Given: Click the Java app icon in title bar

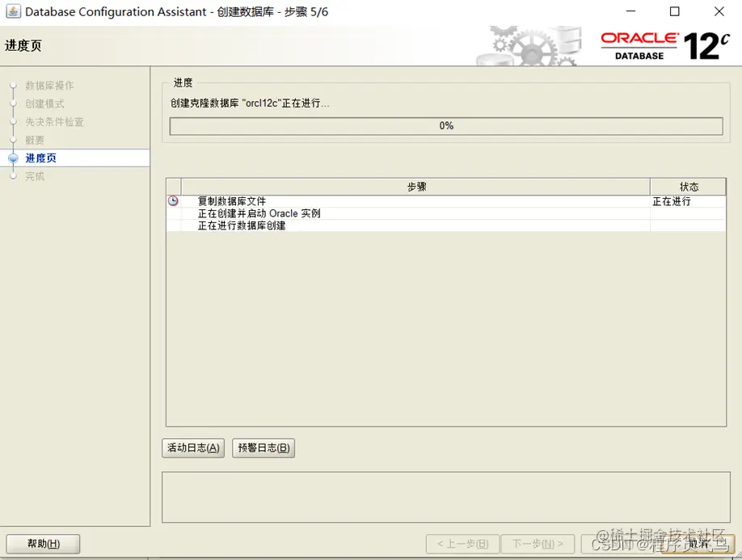Looking at the screenshot, I should (13, 11).
